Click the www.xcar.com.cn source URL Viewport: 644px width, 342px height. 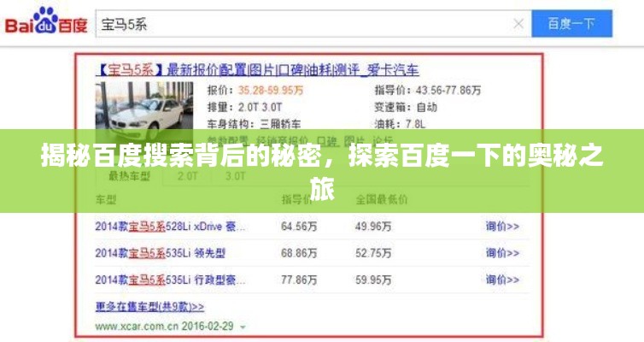137,327
